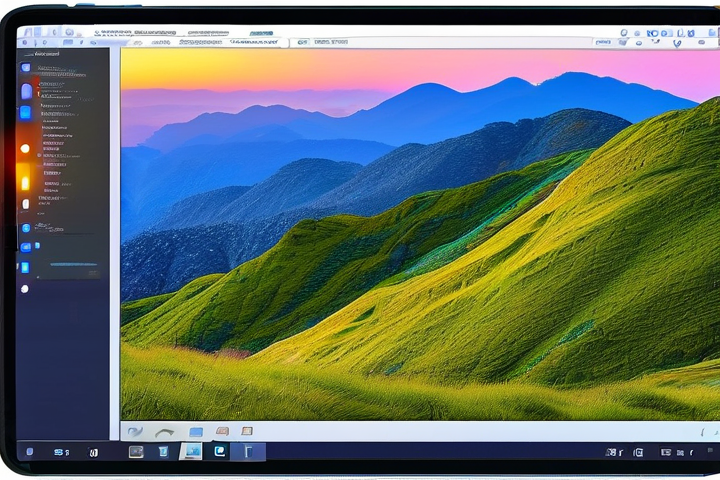This screenshot has width=720, height=480.
Task: Open the dropdown field in the top toolbar center
Action: tap(256, 43)
